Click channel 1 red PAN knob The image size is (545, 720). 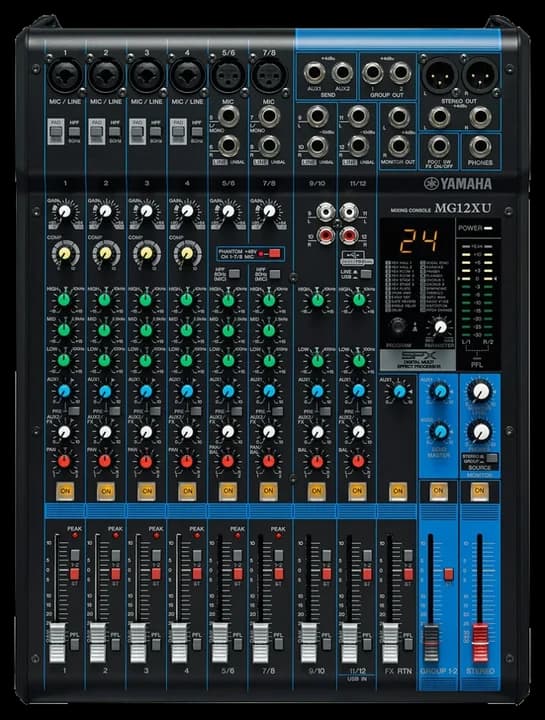click(x=64, y=461)
